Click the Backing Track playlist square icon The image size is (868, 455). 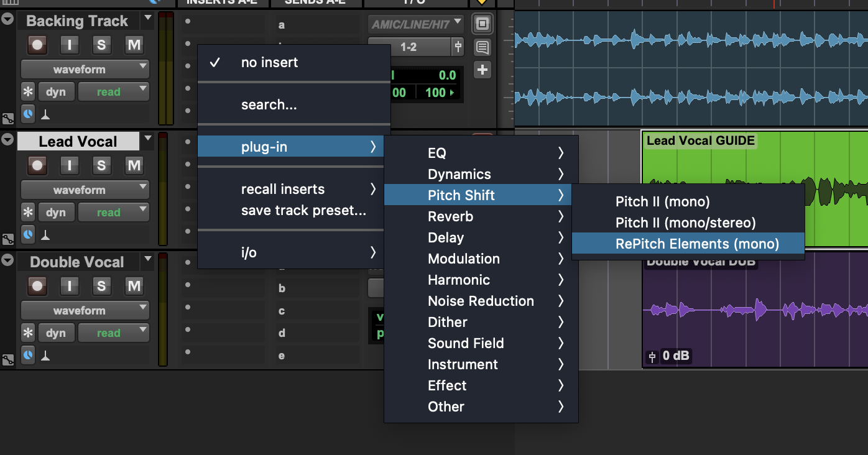click(482, 25)
